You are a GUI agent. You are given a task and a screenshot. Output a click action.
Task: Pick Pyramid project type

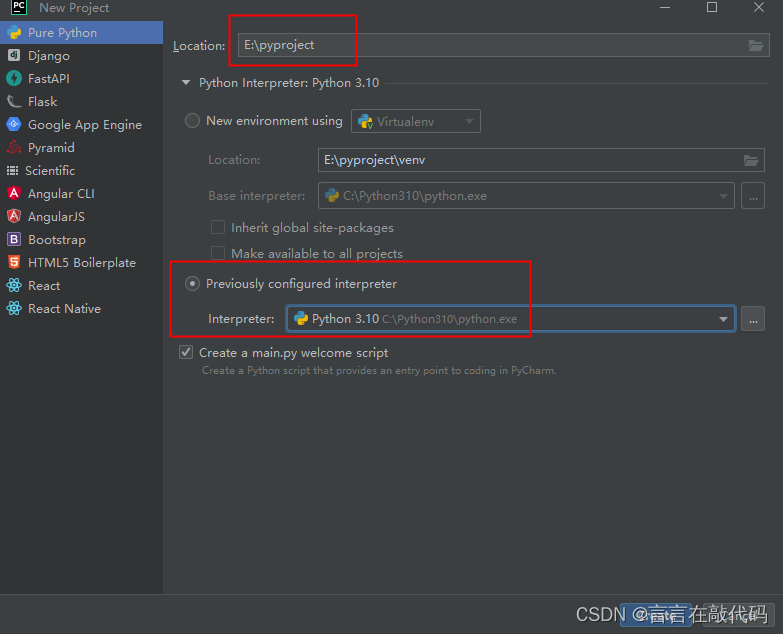coord(81,147)
